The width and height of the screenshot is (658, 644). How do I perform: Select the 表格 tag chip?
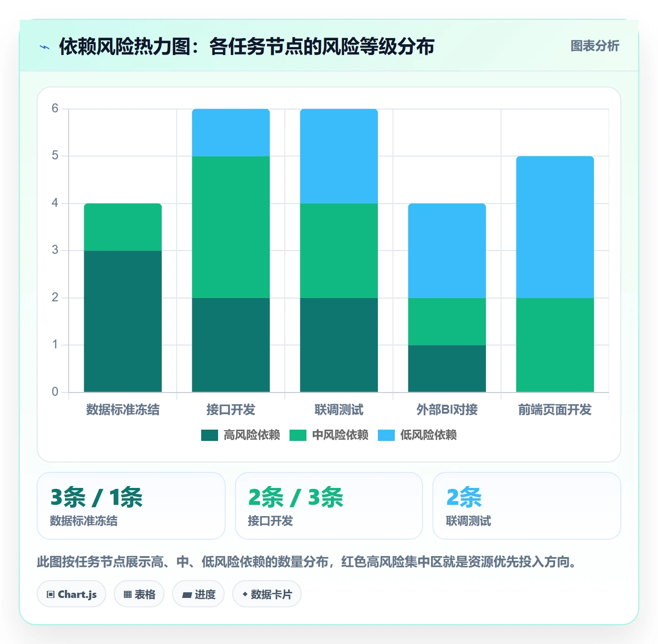click(139, 594)
